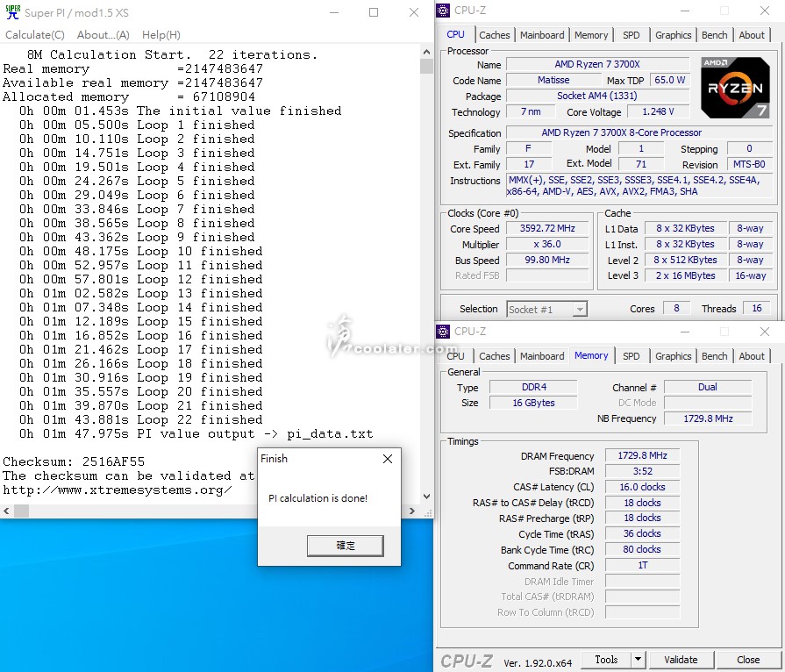The width and height of the screenshot is (785, 672).
Task: Close the Finish dialog with the X icon
Action: (x=388, y=459)
